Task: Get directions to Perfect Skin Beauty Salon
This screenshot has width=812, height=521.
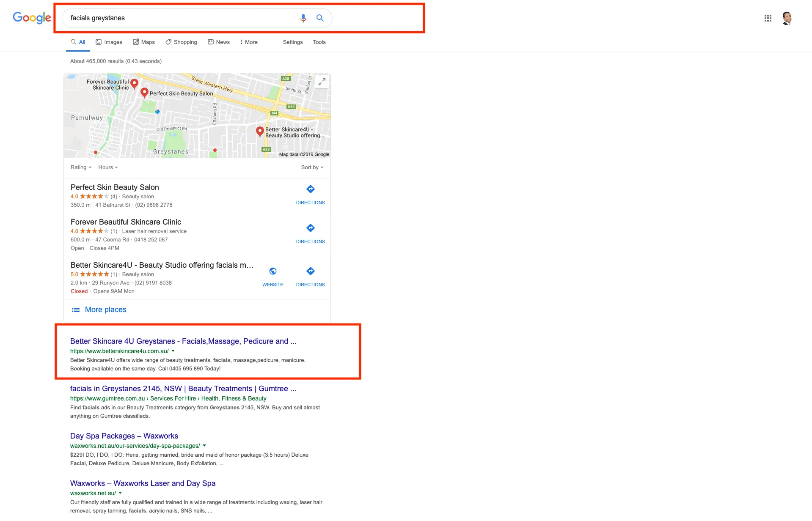Action: pyautogui.click(x=311, y=195)
